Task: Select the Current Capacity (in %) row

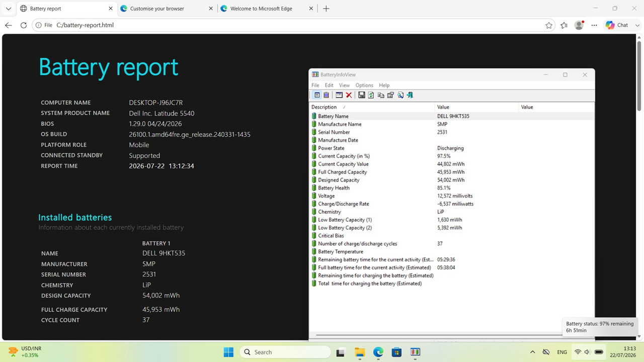Action: [452, 156]
